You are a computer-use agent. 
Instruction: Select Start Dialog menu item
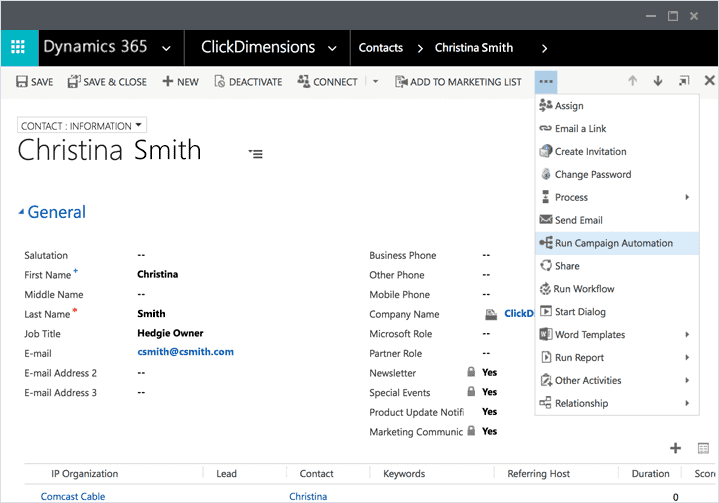(617, 312)
